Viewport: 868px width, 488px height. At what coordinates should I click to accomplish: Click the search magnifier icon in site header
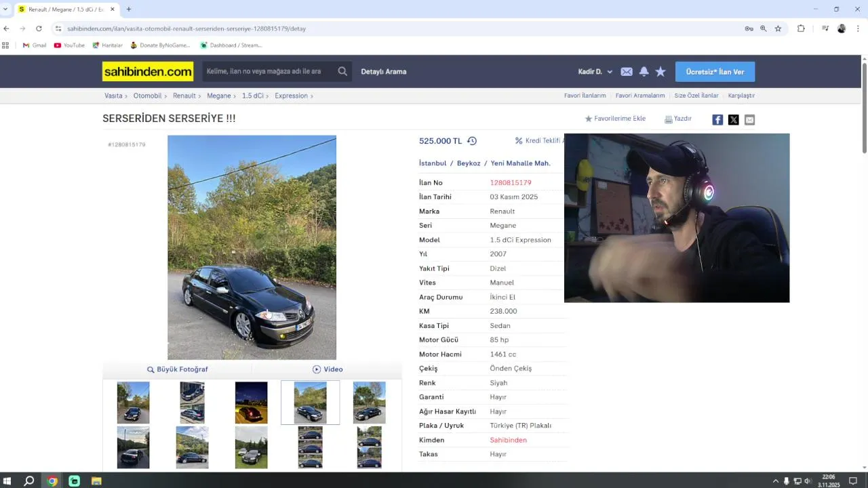tap(342, 71)
